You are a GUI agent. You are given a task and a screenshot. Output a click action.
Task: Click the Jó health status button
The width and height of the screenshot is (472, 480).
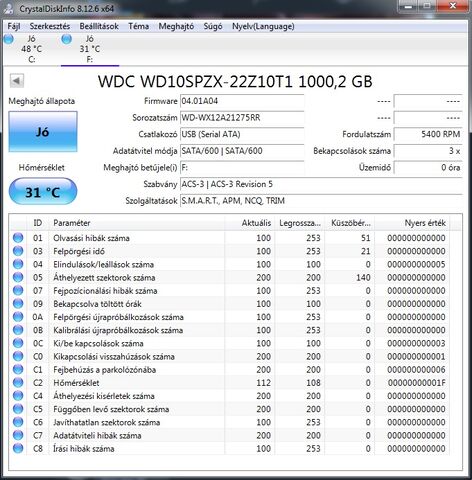pos(43,132)
